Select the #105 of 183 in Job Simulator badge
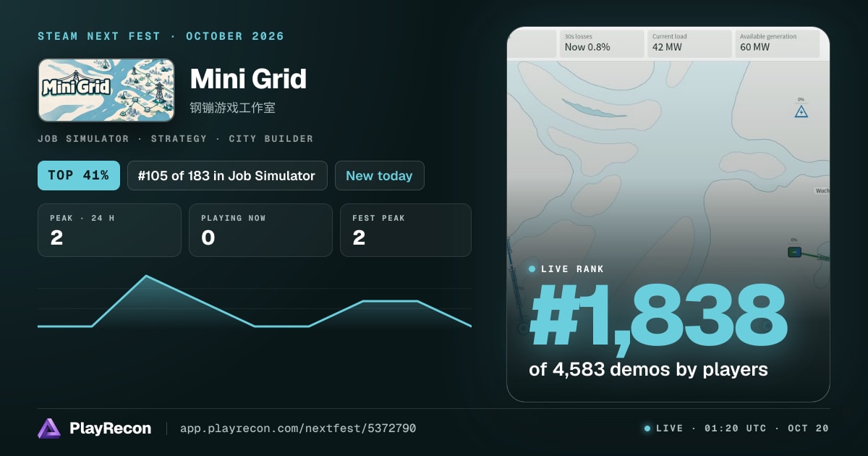Screen dimensions: 868x456 coord(227,175)
